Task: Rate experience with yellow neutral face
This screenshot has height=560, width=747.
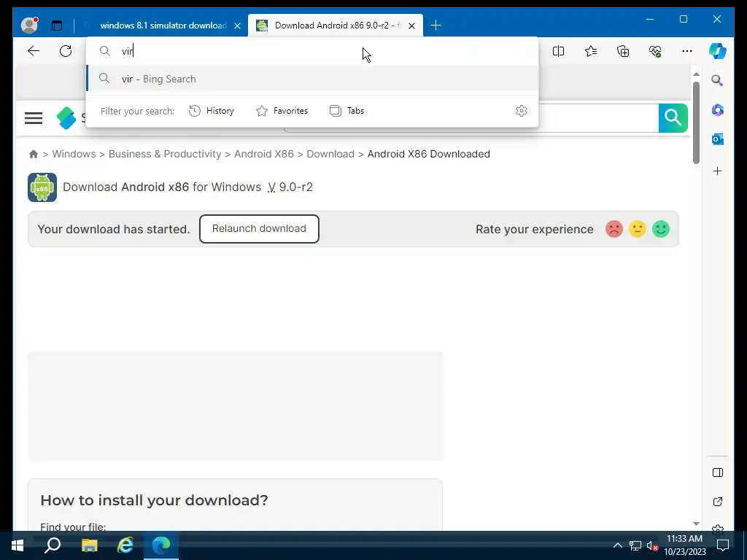Action: pos(638,229)
